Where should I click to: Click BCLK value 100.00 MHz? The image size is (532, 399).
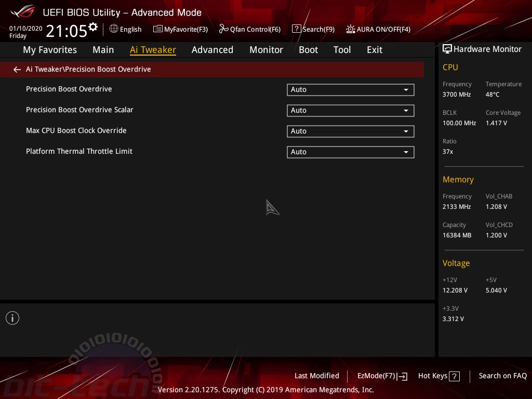pos(459,123)
